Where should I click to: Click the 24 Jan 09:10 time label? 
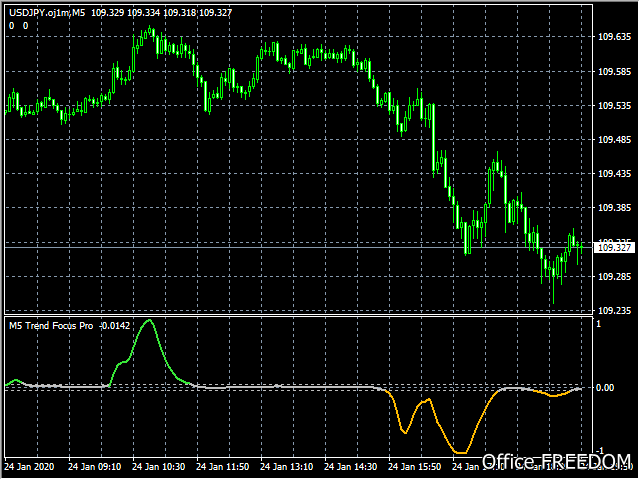pyautogui.click(x=94, y=467)
